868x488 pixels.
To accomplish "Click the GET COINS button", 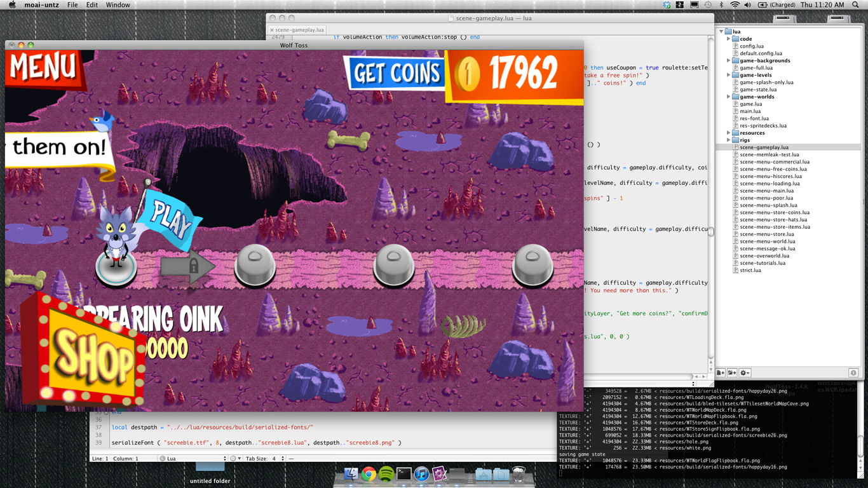I will click(396, 72).
